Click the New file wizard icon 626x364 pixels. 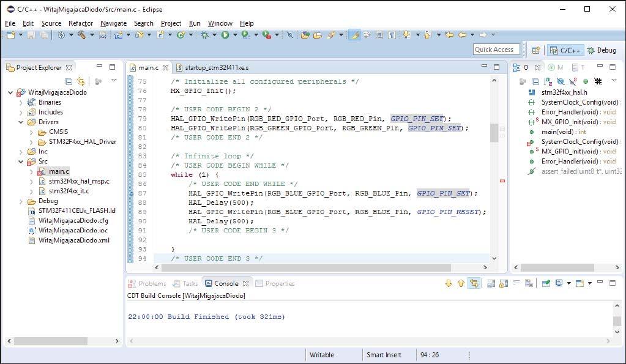pyautogui.click(x=11, y=35)
